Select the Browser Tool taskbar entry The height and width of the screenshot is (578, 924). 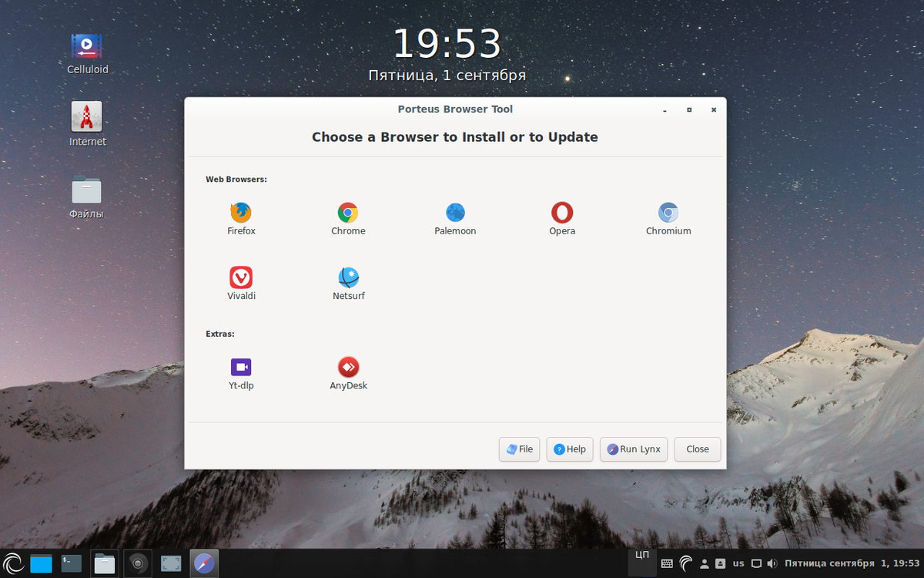pos(204,564)
